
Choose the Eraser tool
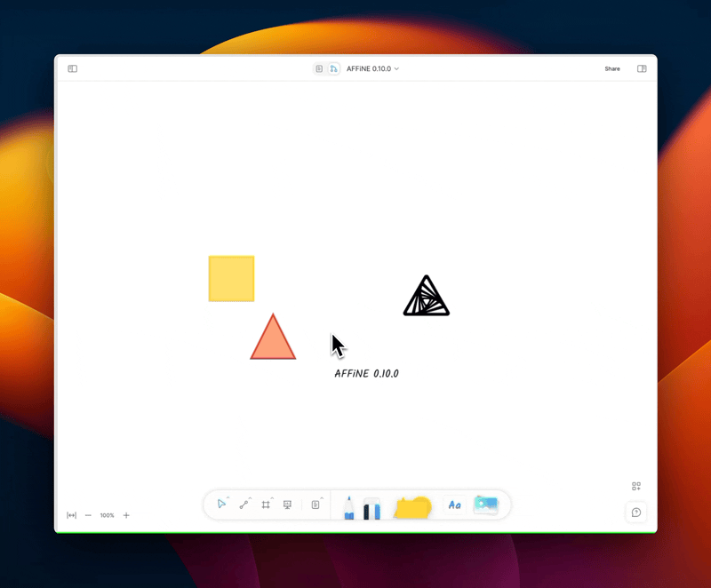click(371, 508)
